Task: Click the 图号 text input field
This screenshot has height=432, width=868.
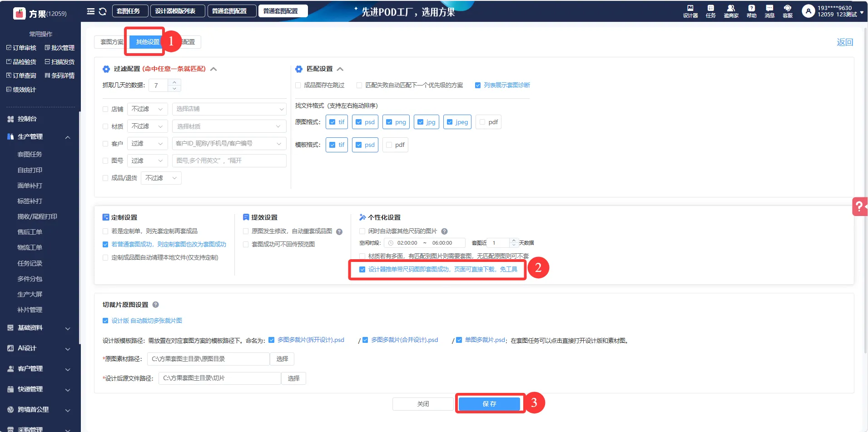Action: (229, 161)
